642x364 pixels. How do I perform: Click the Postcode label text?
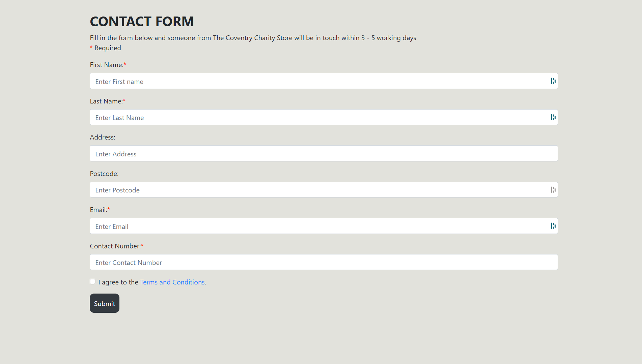click(104, 174)
